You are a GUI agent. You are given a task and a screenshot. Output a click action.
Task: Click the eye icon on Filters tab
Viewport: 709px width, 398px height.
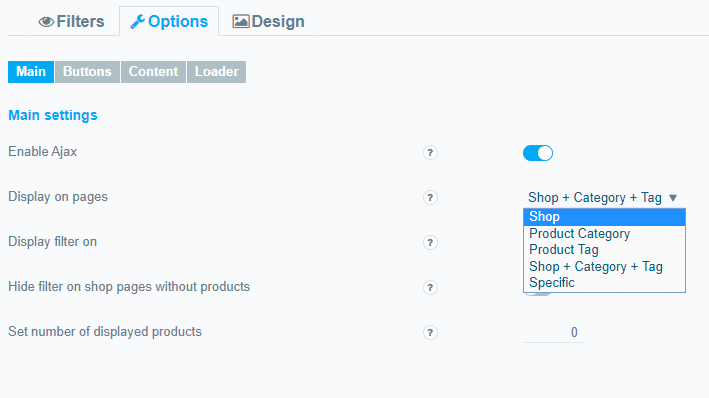pos(46,22)
